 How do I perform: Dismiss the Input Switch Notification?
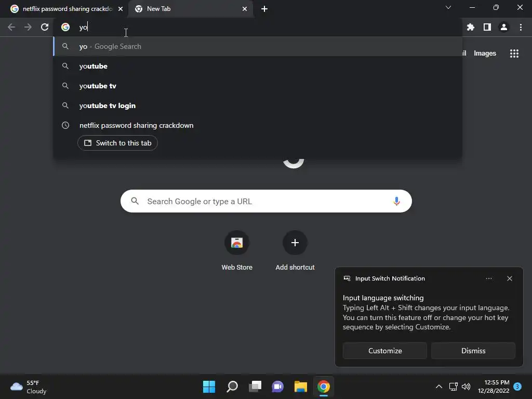[473, 351]
